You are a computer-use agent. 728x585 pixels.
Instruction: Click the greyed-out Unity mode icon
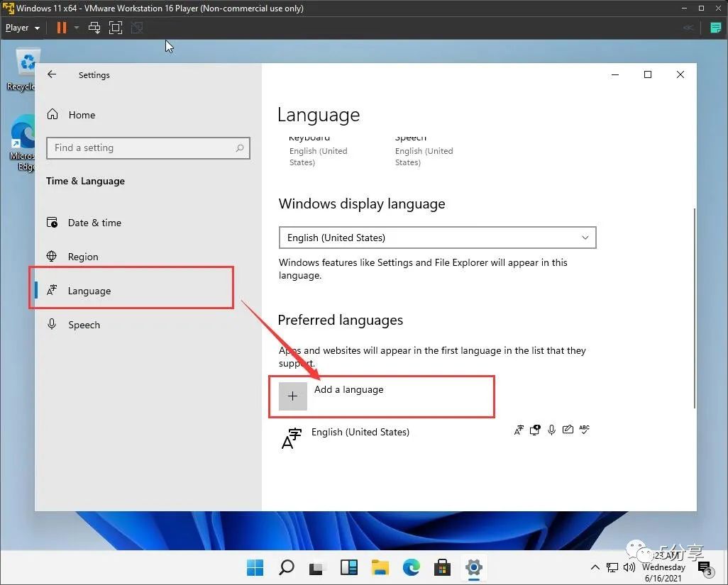(137, 28)
